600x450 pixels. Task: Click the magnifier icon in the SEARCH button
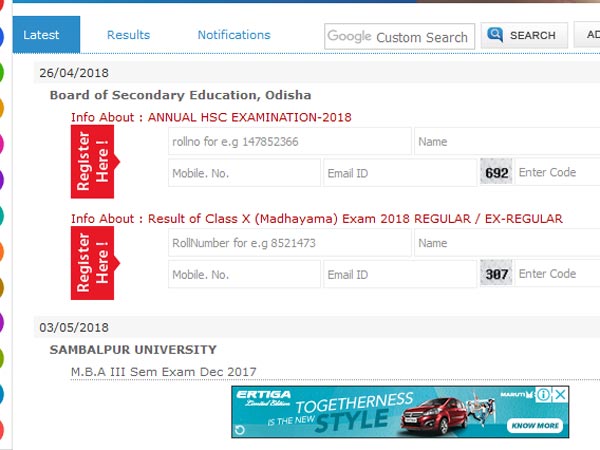(x=495, y=35)
